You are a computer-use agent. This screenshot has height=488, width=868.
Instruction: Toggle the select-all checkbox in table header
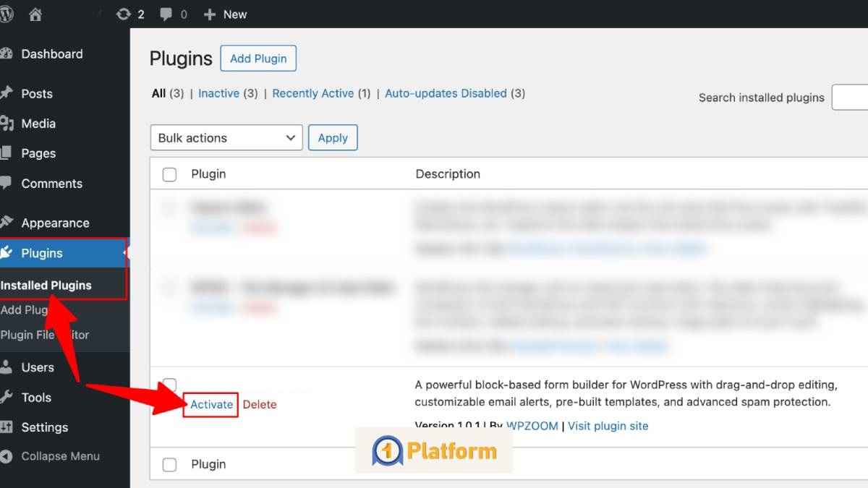click(169, 174)
